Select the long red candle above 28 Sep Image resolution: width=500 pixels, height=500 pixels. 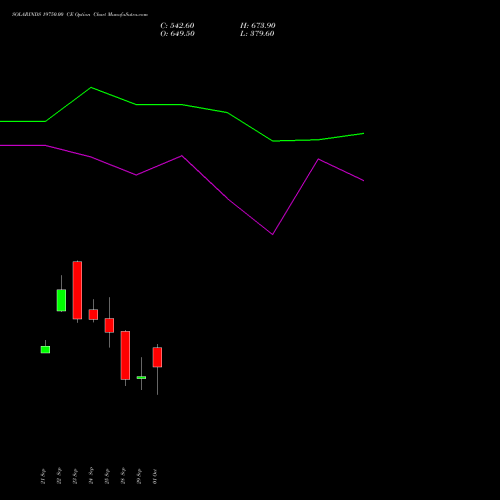tap(125, 355)
